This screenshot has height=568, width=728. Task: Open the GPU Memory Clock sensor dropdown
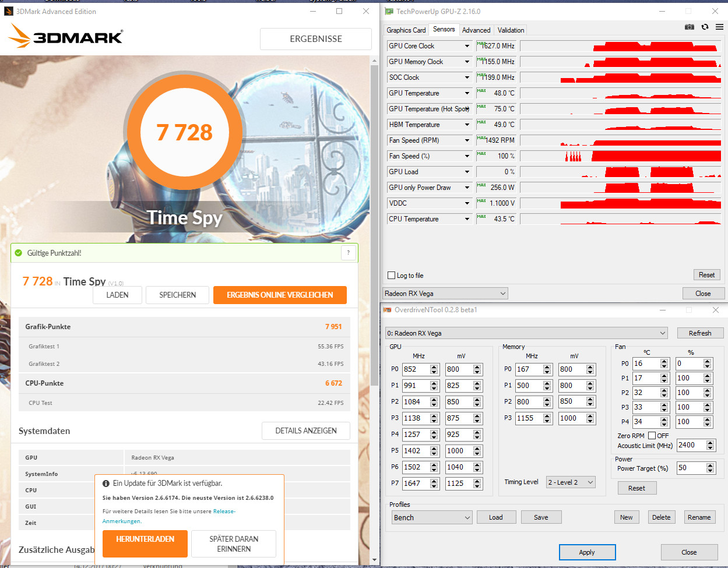coord(467,62)
